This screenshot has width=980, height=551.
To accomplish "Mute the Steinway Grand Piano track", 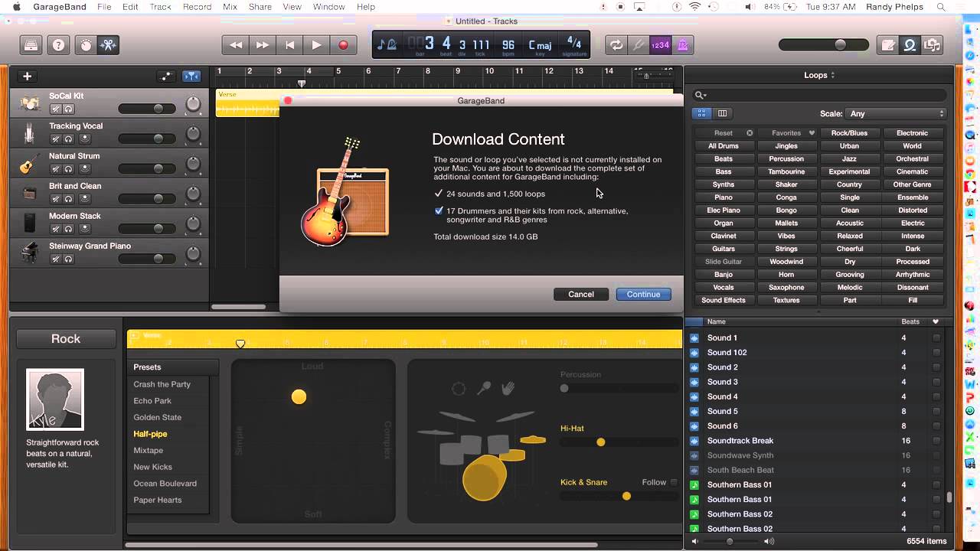I will click(x=55, y=259).
